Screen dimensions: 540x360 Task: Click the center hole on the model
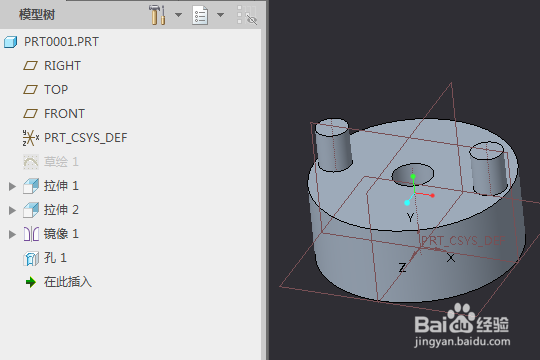(x=413, y=174)
